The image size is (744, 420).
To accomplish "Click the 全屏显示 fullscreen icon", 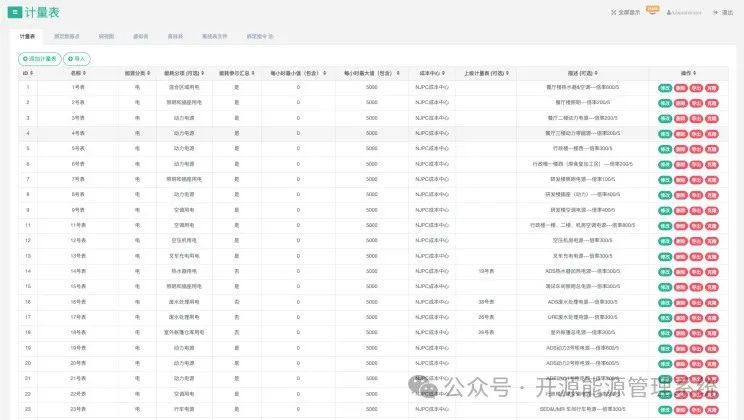I will pyautogui.click(x=614, y=12).
